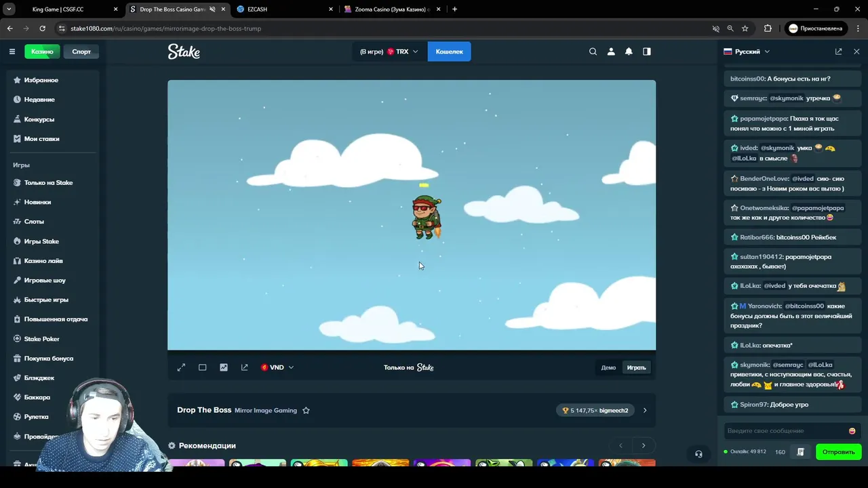Select the Казино section button
Screen dimensions: 868x488
click(x=42, y=52)
